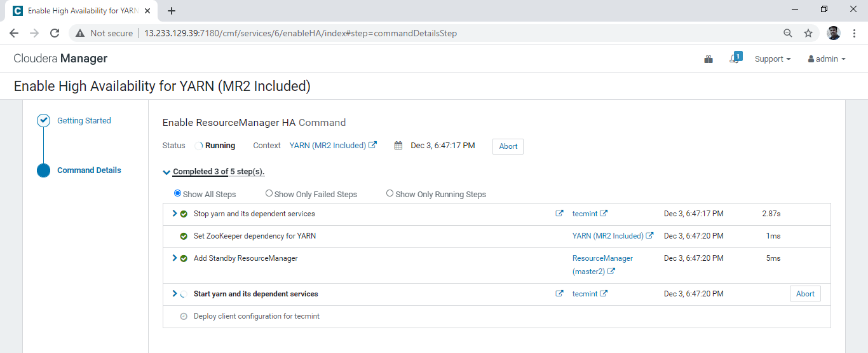
Task: Abort the Enable ResourceManager HA command
Action: click(508, 146)
